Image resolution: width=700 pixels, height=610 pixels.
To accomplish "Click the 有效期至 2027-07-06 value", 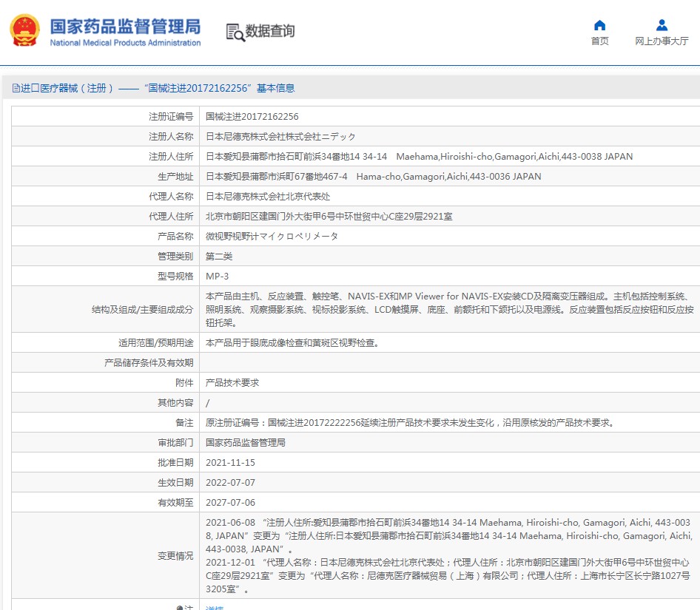I will click(230, 503).
